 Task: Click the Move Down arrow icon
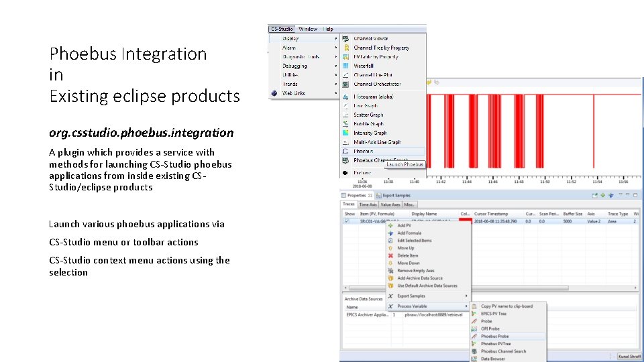click(x=390, y=263)
